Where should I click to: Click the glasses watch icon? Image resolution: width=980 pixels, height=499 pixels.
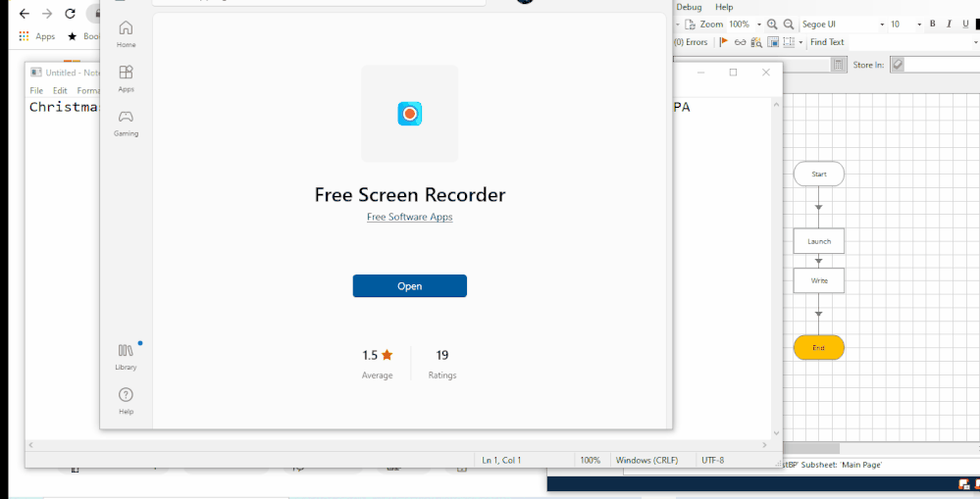pyautogui.click(x=740, y=42)
